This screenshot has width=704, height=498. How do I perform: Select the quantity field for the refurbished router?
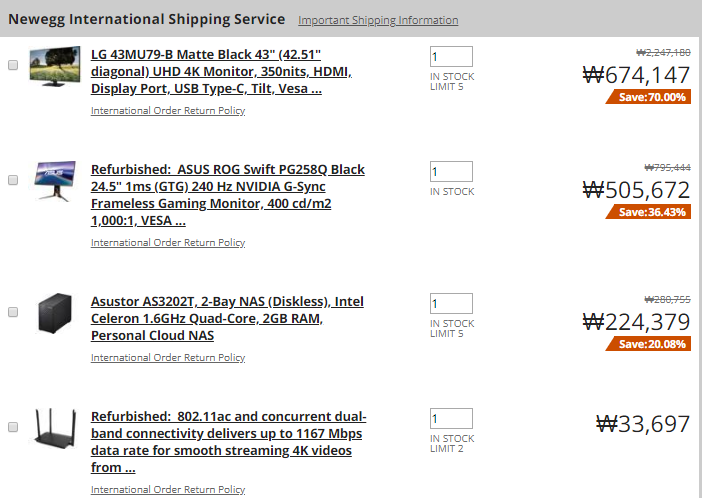click(451, 419)
